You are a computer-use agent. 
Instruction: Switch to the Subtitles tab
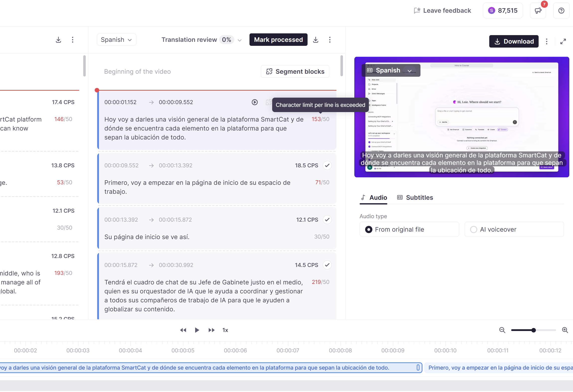pos(415,197)
